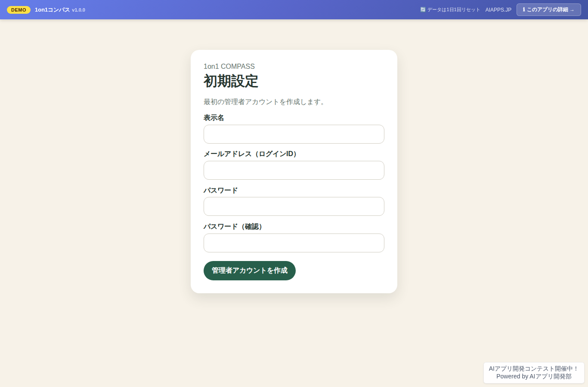
Task: Focus the メールアドレス（ログインID） field
Action: pos(294,170)
